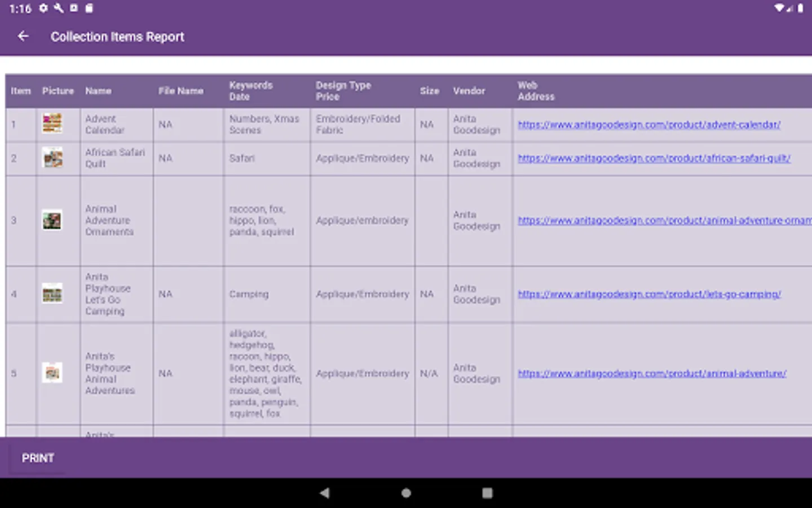
Task: Tap the Android back navigation button
Action: (324, 493)
